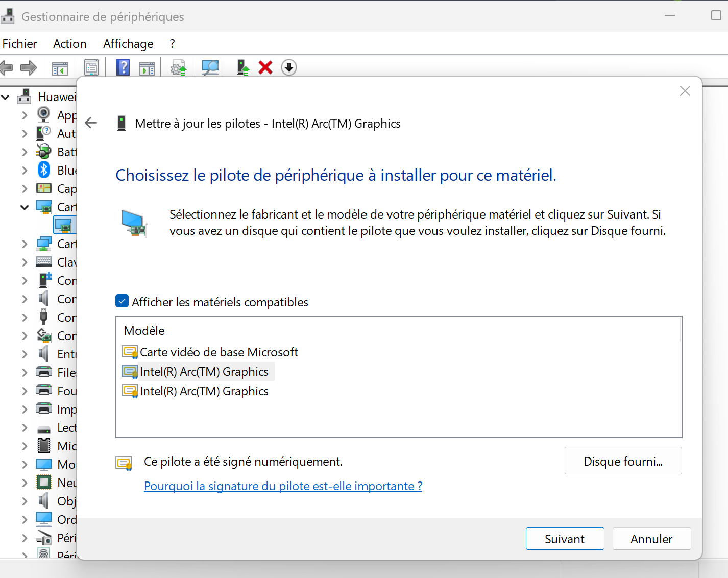728x578 pixels.
Task: Click the black down-arrow disable device icon
Action: (289, 67)
